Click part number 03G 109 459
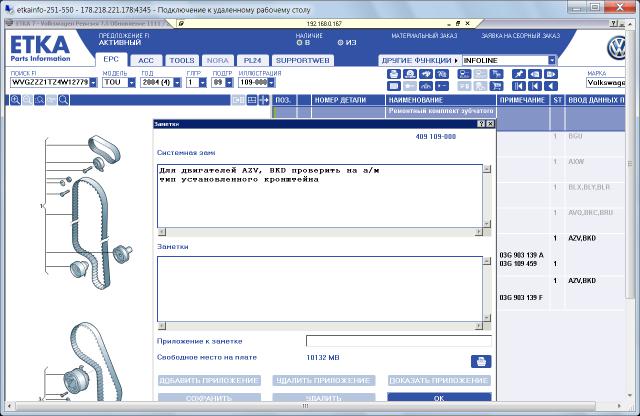The height and width of the screenshot is (416, 640). point(518,264)
